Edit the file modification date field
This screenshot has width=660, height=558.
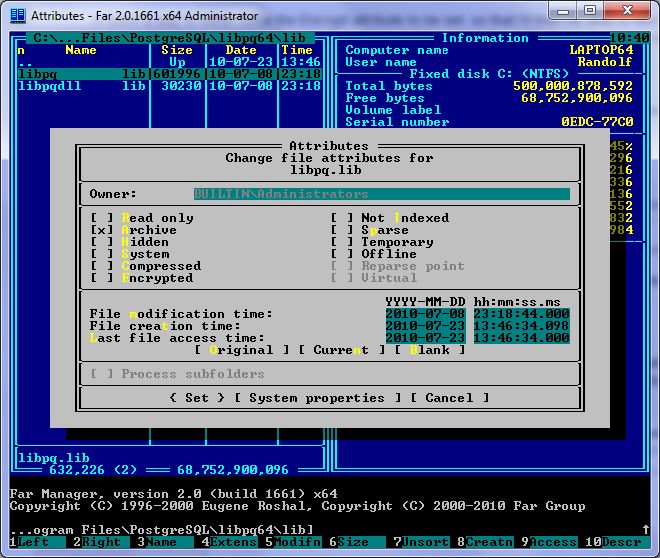(x=425, y=314)
